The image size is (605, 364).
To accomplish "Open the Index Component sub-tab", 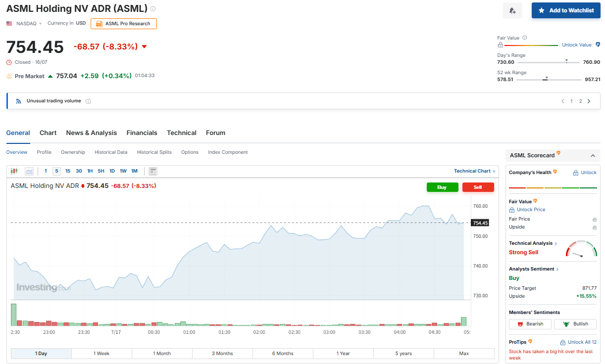I will (228, 152).
